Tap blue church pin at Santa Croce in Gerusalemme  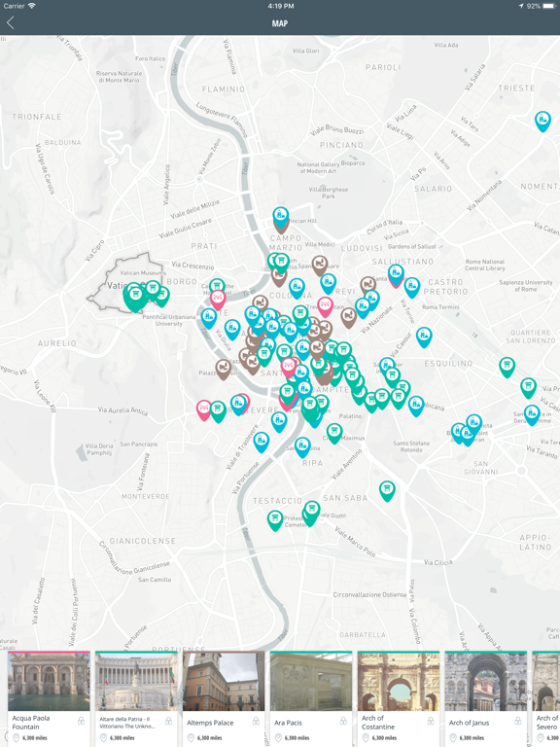(x=532, y=414)
